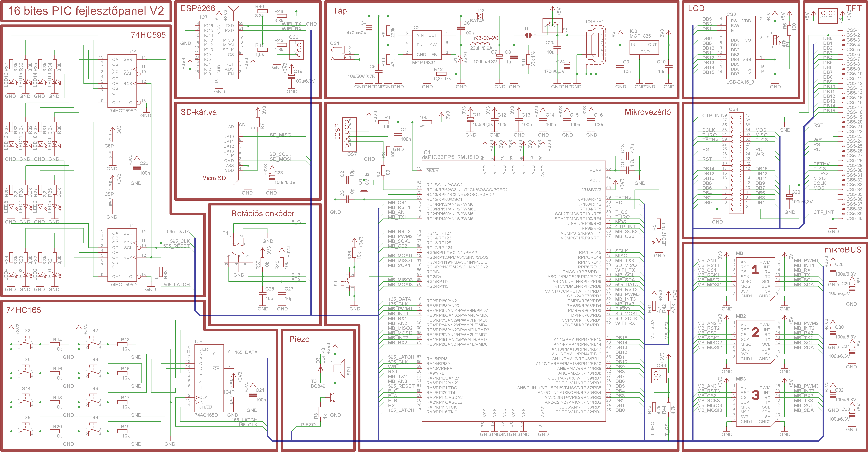Click the Piezo section heading

coord(299,339)
